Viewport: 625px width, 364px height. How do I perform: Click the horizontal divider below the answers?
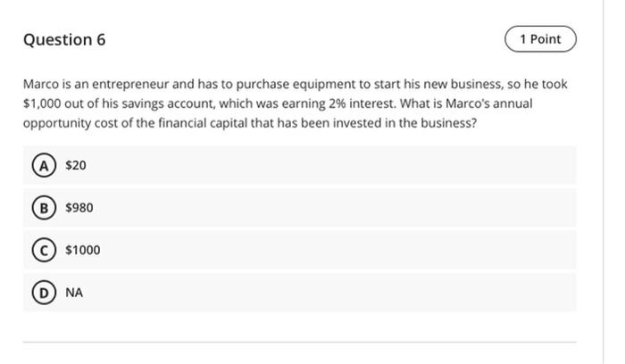299,342
